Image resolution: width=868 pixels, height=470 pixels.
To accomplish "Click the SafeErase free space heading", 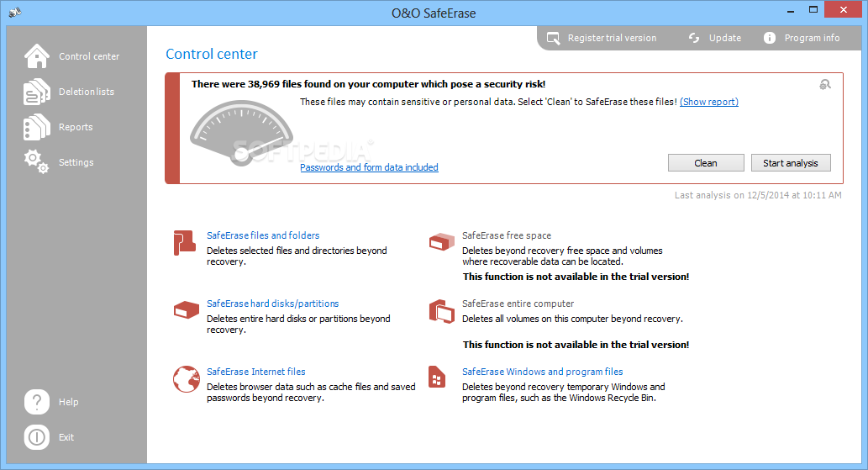I will [x=507, y=235].
